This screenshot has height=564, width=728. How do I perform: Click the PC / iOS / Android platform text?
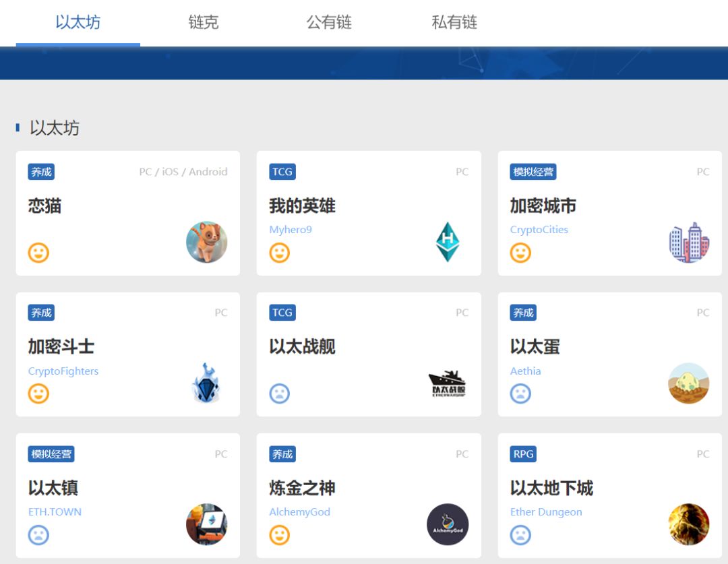(x=183, y=172)
